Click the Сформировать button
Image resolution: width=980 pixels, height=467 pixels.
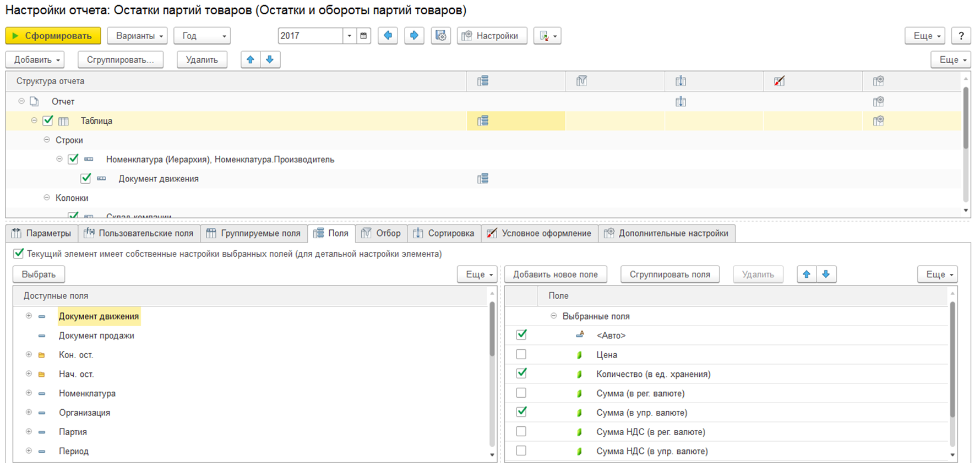coord(53,36)
